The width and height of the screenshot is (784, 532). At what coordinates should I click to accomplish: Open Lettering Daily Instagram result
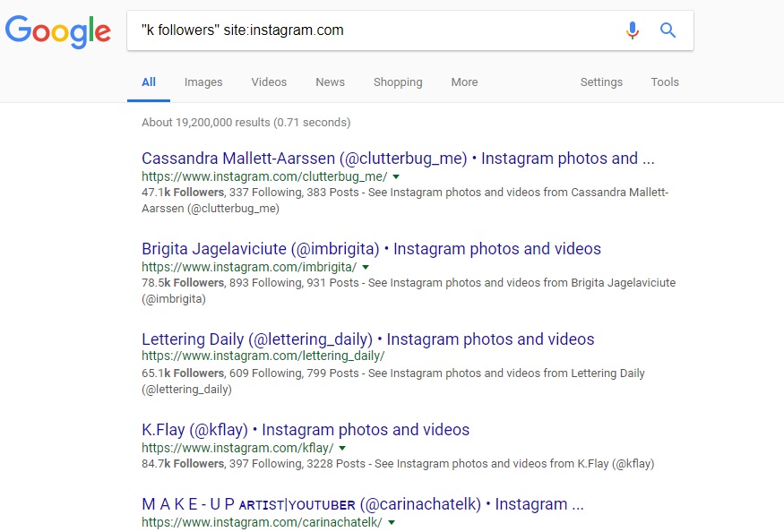(x=368, y=339)
